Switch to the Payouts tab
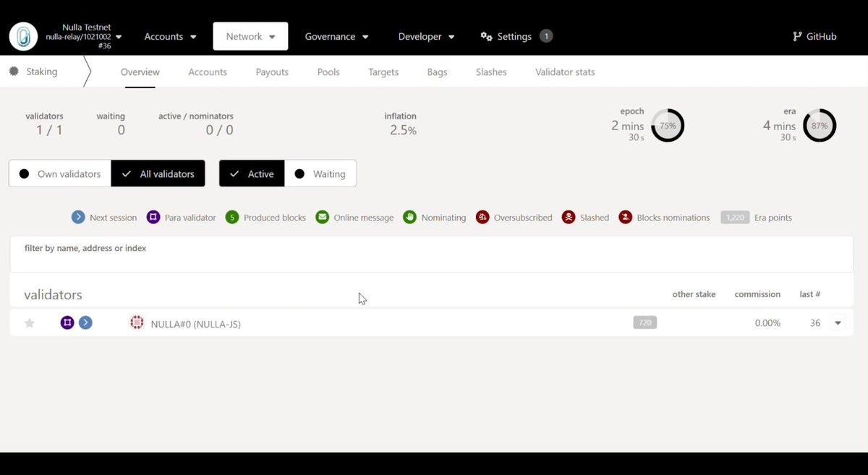 coord(272,72)
